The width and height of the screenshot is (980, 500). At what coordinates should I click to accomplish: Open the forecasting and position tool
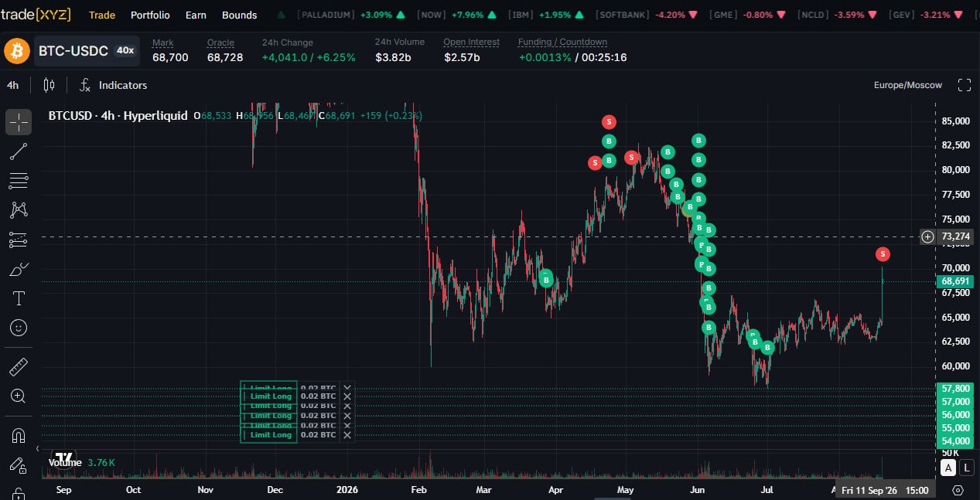(x=19, y=240)
